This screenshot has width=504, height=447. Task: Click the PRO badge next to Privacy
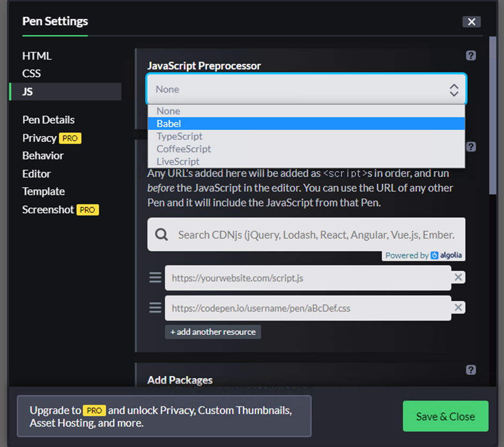point(70,138)
